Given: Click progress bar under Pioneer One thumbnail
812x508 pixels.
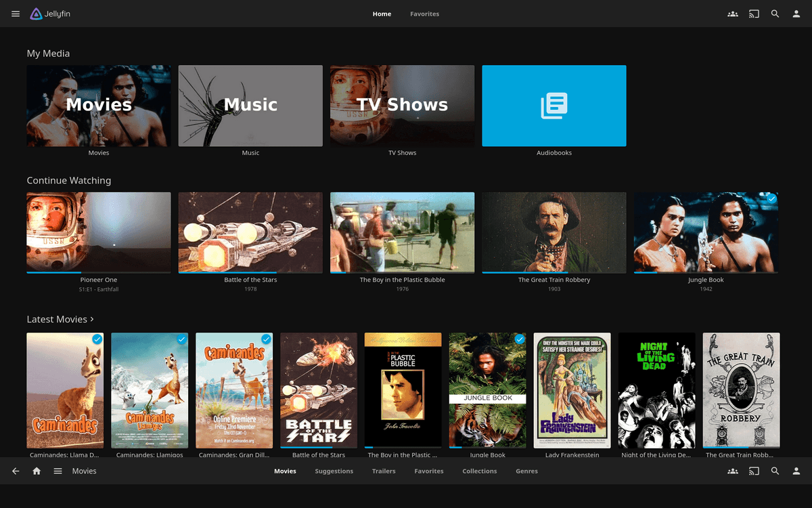Looking at the screenshot, I should (99, 272).
